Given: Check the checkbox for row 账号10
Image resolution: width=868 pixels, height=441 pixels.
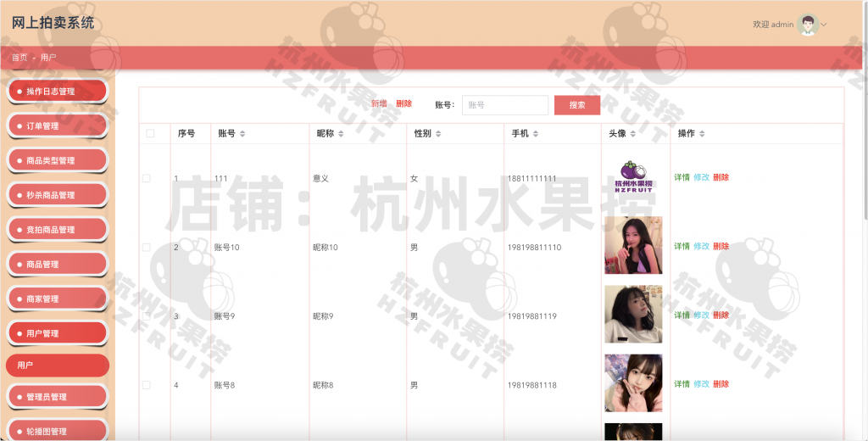Looking at the screenshot, I should pyautogui.click(x=146, y=247).
